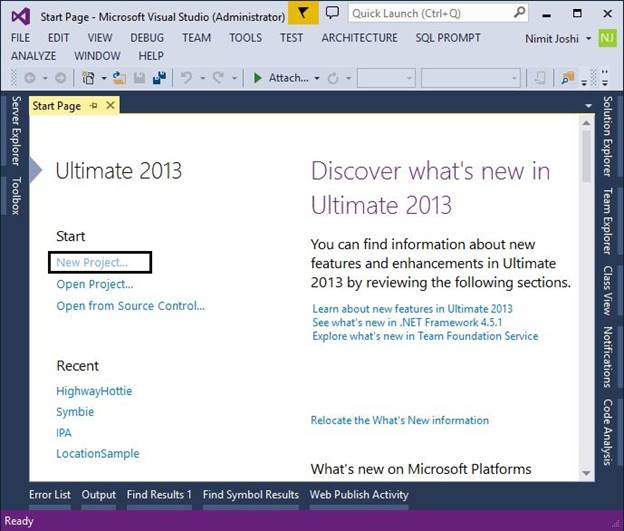Viewport: 624px width, 531px height.
Task: Pin the Start Page tab
Action: click(94, 106)
